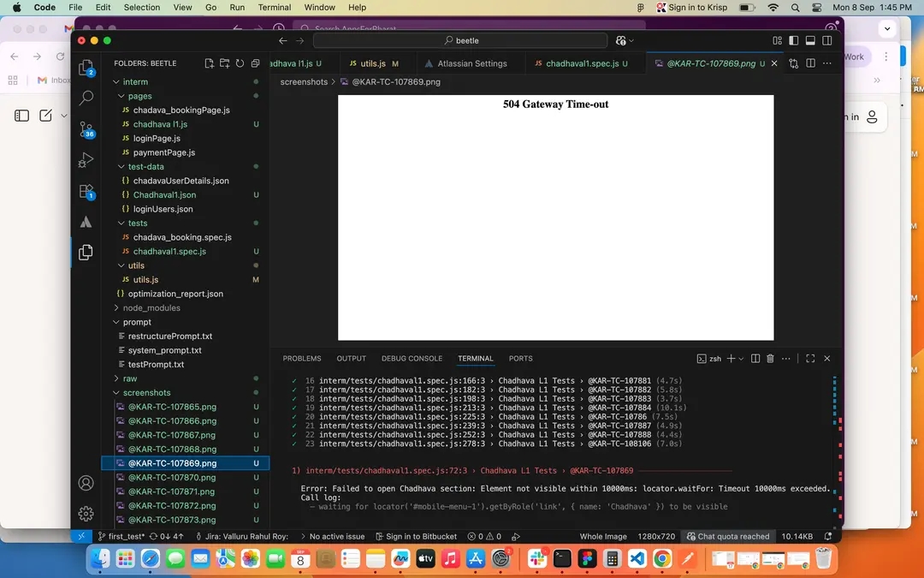
Task: Refresh the explorer folder tree
Action: (x=240, y=63)
